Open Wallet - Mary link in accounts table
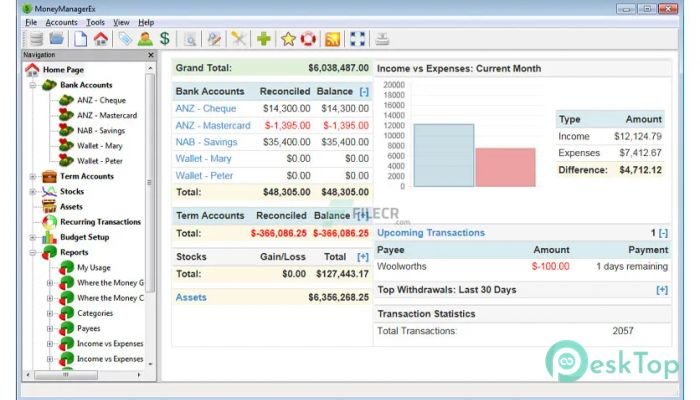700x400 pixels. point(204,158)
